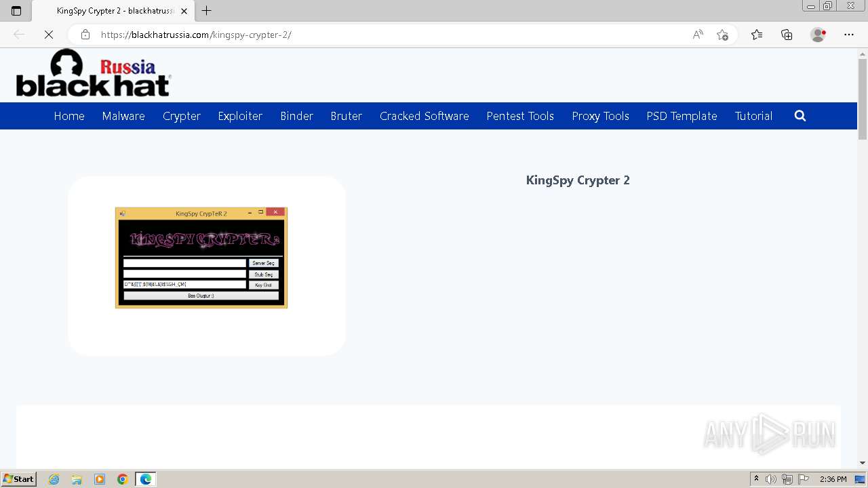This screenshot has width=868, height=488.
Task: Open the browser profile avatar
Action: point(818,35)
